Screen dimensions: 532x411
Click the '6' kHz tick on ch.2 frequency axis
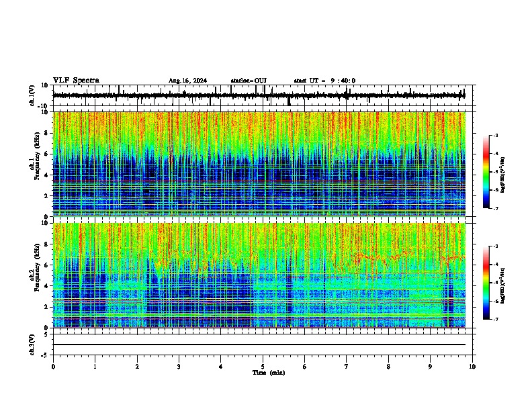(x=47, y=265)
